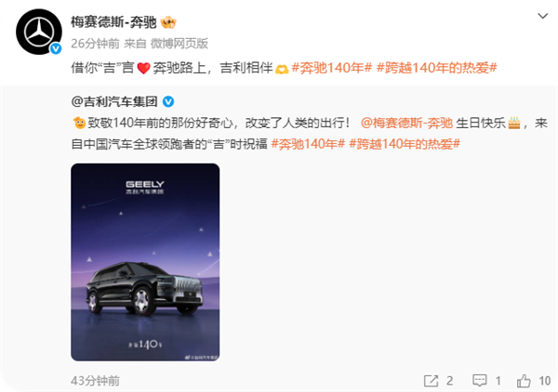The width and height of the screenshot is (558, 392).
Task: Open the Geely car poster image
Action: coord(145,262)
